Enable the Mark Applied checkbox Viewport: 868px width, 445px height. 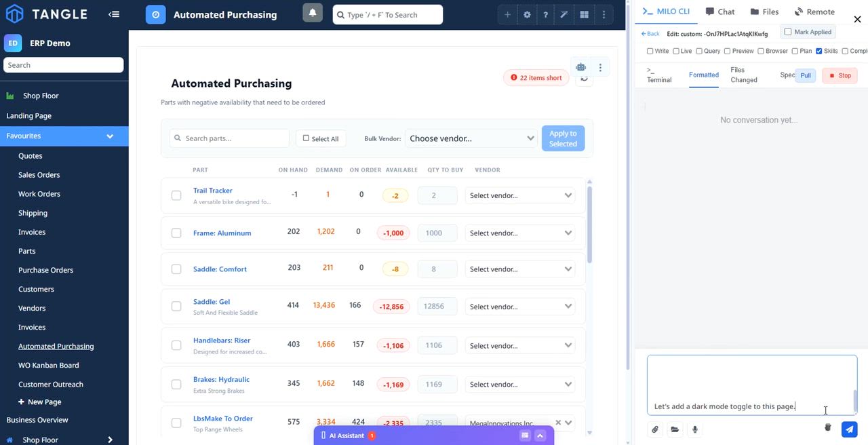pyautogui.click(x=788, y=32)
